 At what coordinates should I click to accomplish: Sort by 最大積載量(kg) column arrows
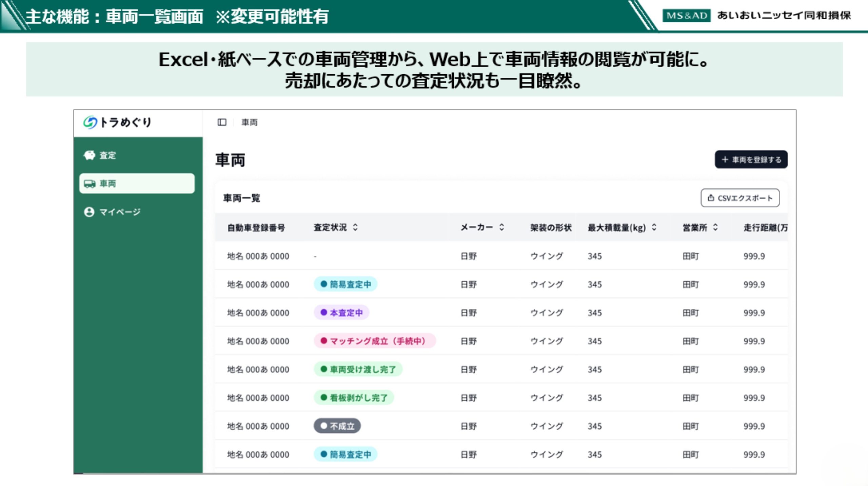(x=654, y=227)
